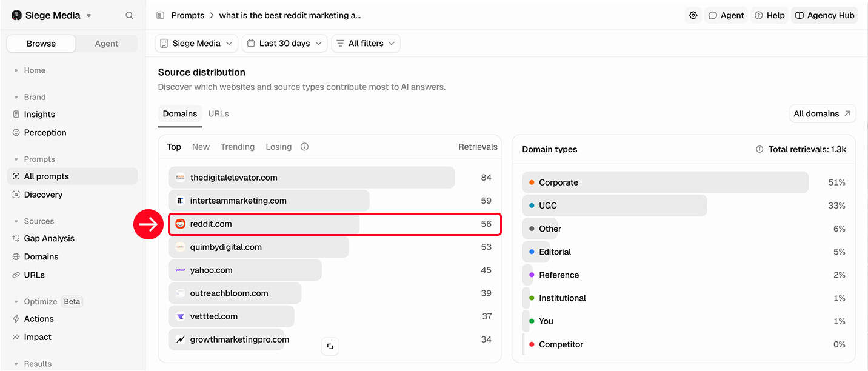Open quimbydigital.com domain row
Viewport: 868px width, 371px height.
coord(330,247)
